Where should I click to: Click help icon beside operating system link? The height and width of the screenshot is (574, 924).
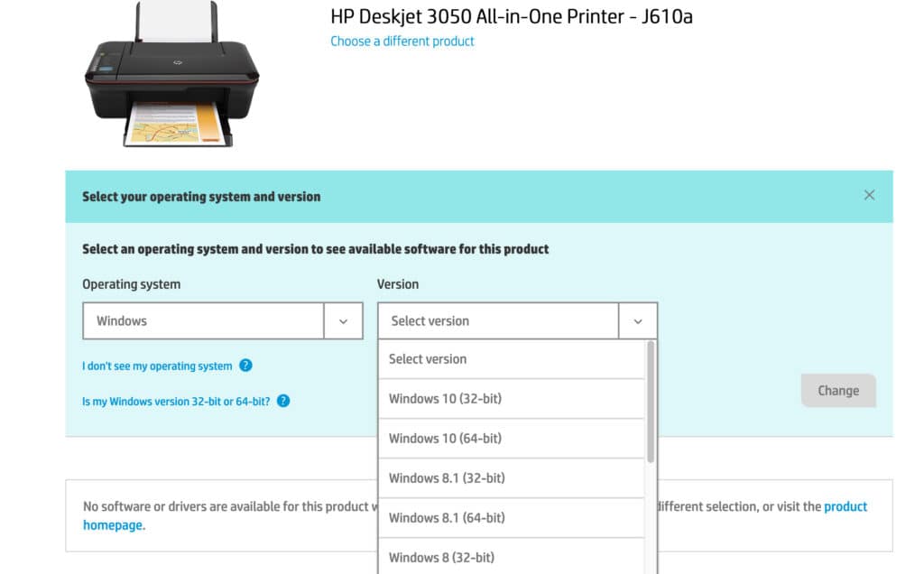(245, 366)
